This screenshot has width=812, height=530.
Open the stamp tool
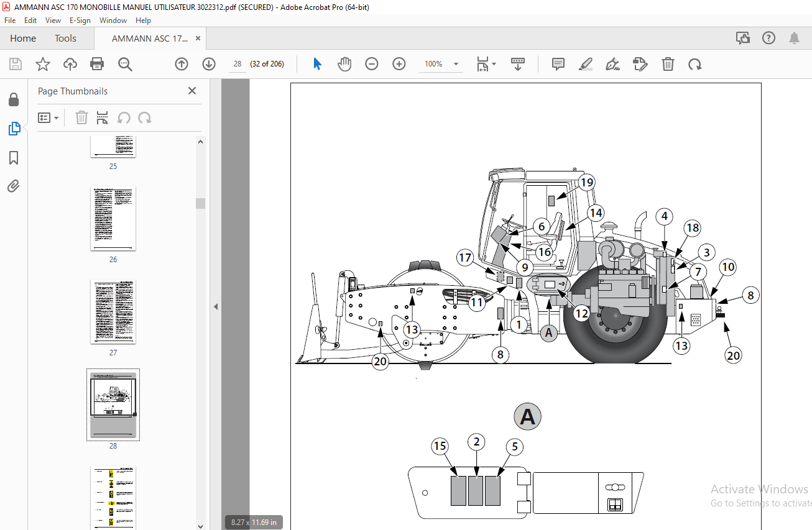(640, 64)
